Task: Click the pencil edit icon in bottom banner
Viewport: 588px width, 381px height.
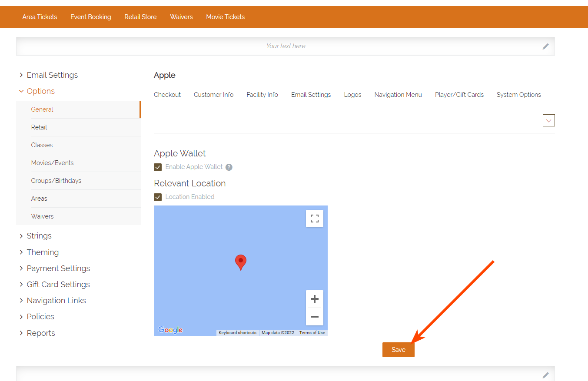Action: point(545,375)
